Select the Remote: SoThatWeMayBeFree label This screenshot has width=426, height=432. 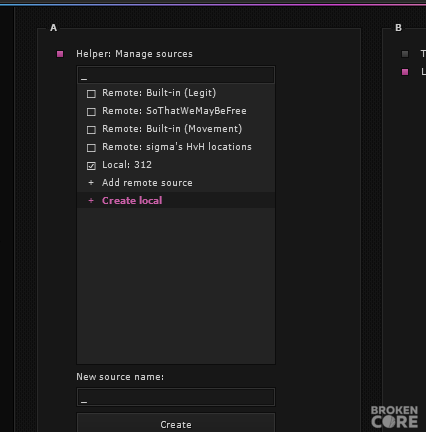pyautogui.click(x=174, y=111)
